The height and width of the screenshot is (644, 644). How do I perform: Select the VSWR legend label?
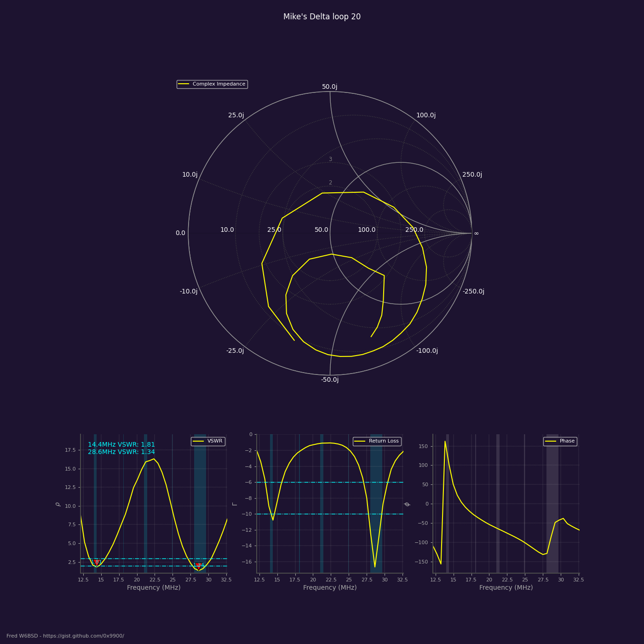point(215,441)
